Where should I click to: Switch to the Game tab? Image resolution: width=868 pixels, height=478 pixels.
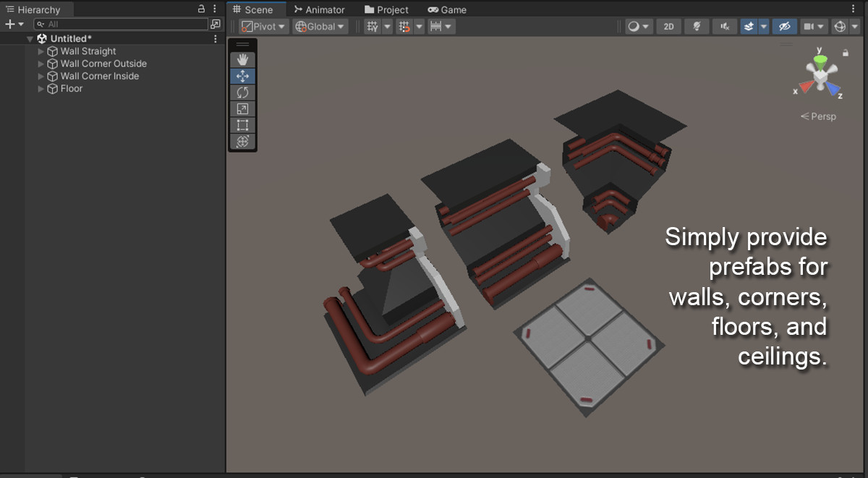(x=446, y=10)
